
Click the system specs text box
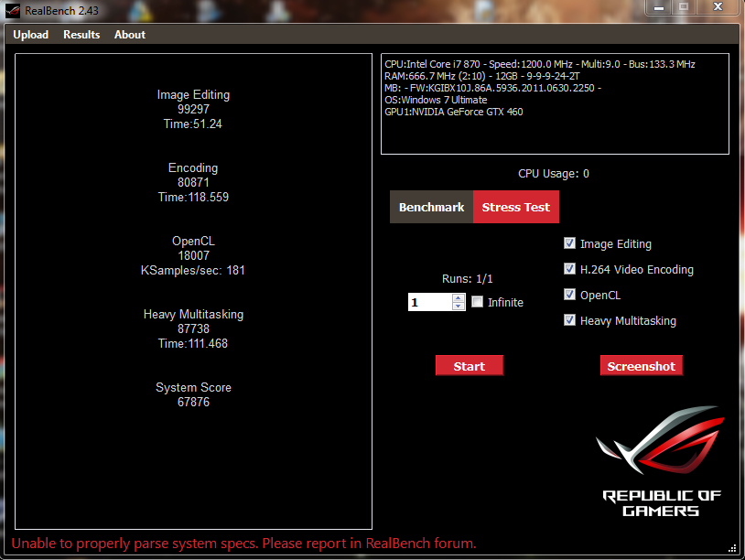click(555, 103)
